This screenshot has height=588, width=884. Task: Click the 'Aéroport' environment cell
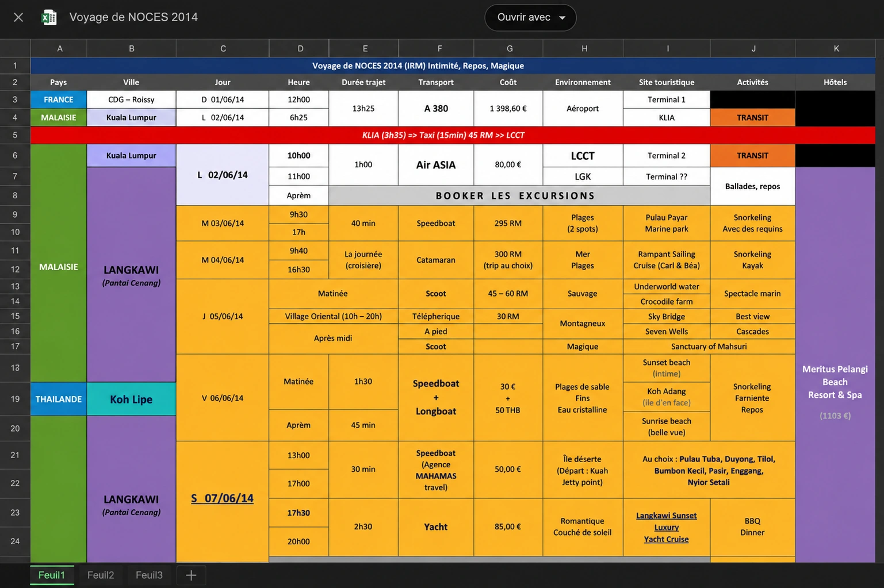tap(583, 109)
